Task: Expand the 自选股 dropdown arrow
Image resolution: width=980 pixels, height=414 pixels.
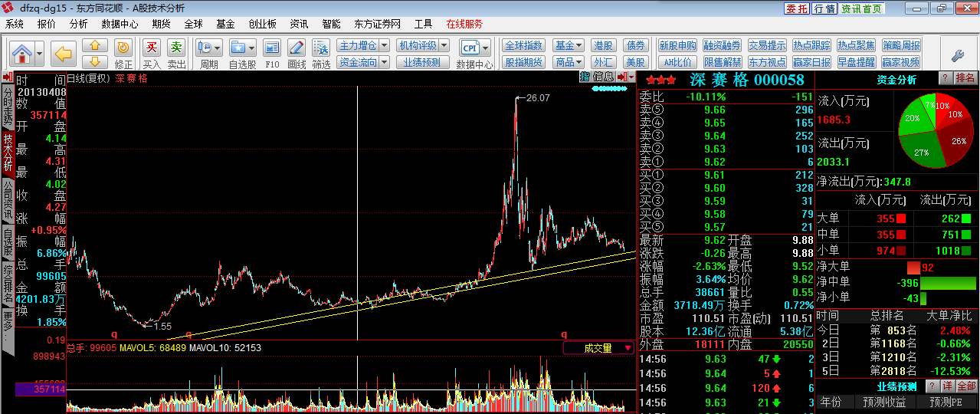Action: (252, 48)
